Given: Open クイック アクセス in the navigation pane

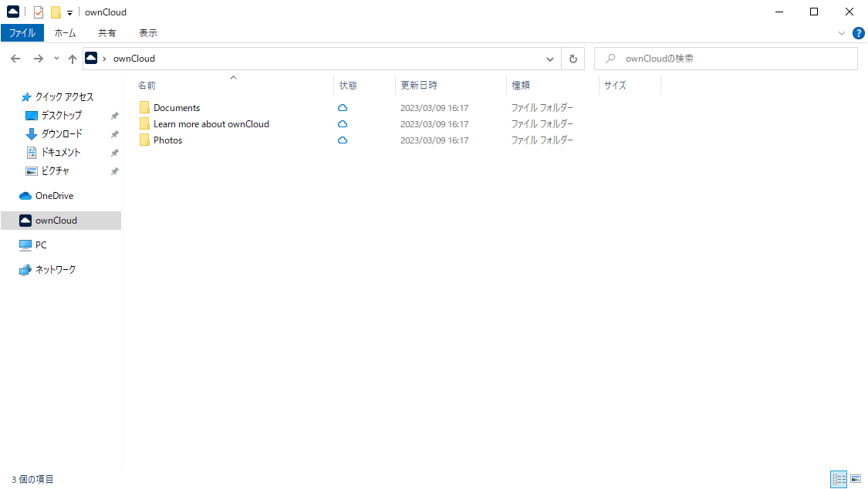Looking at the screenshot, I should [x=64, y=97].
